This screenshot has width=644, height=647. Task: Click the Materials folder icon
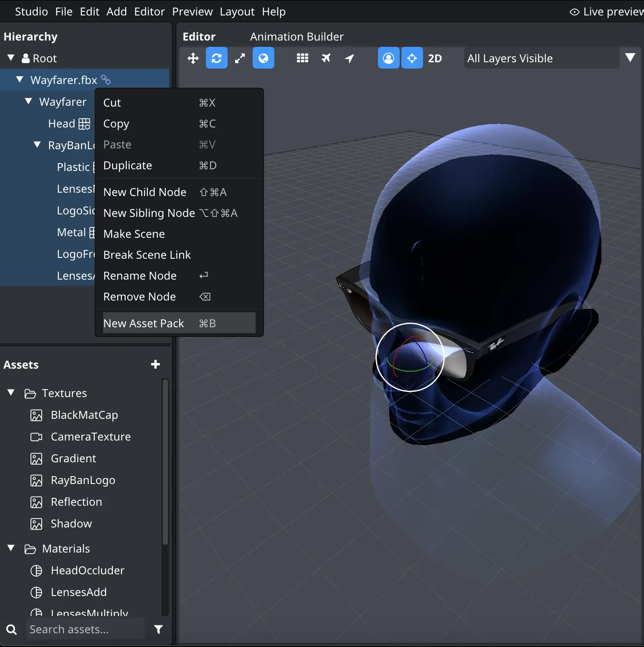tap(30, 549)
